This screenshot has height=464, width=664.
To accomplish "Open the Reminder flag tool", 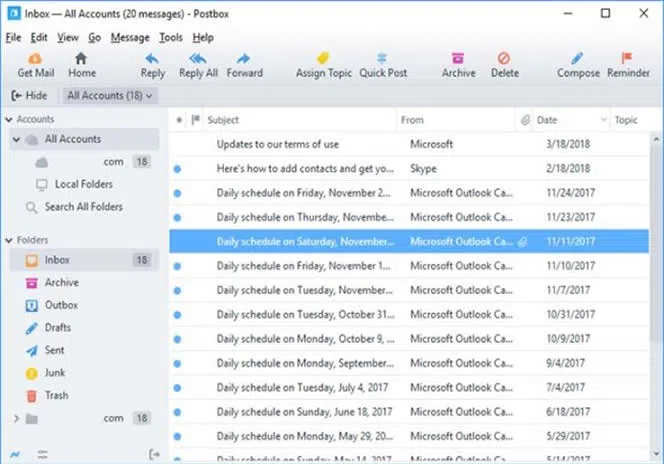I will click(x=627, y=59).
